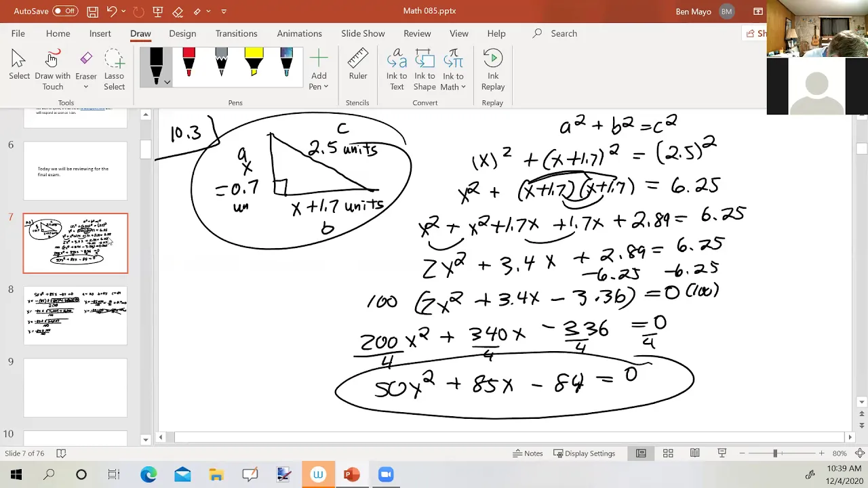This screenshot has width=868, height=488.
Task: Start Slide Show from status bar
Action: 722,453
